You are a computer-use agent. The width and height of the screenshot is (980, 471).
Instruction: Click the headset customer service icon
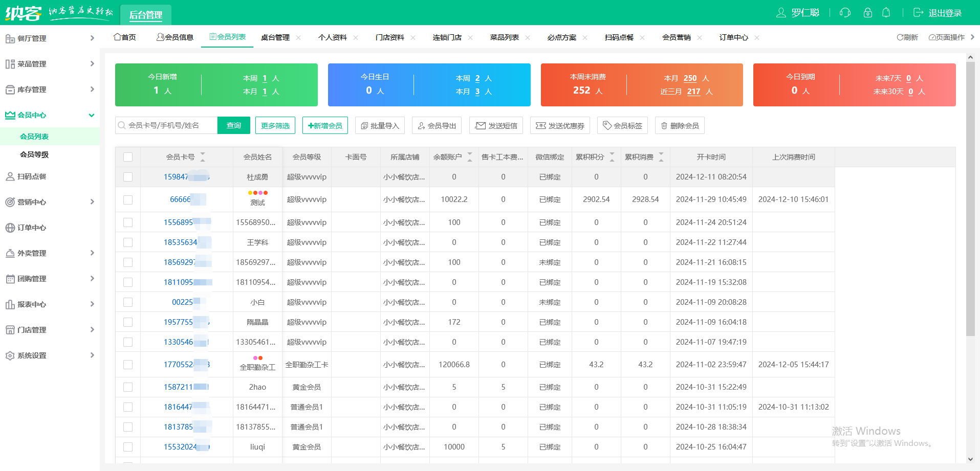[845, 13]
